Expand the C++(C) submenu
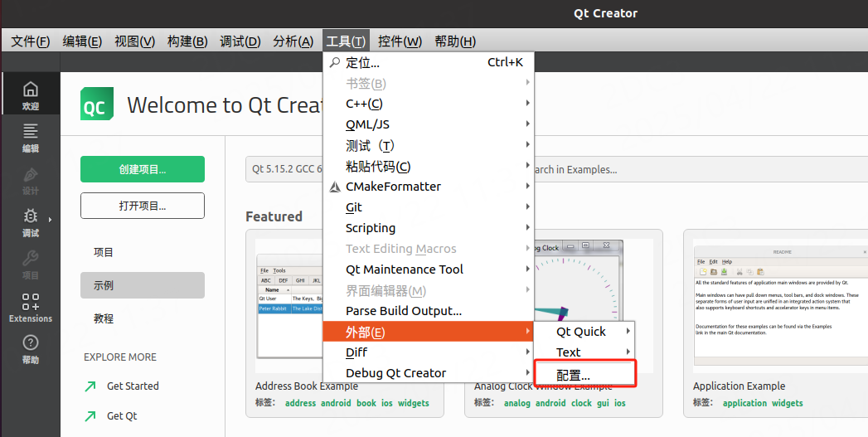Screen dimensions: 868x437 pyautogui.click(x=429, y=104)
